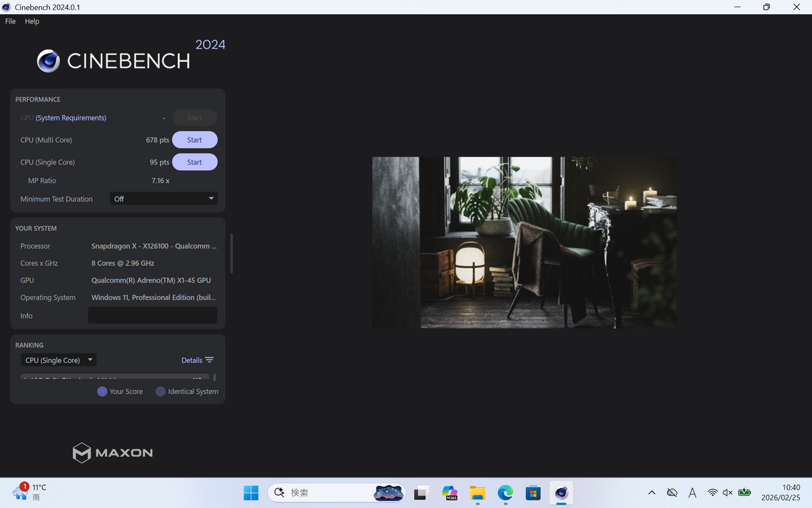Click the left panel vertical scrollbar
This screenshot has height=508, width=812.
pos(231,253)
